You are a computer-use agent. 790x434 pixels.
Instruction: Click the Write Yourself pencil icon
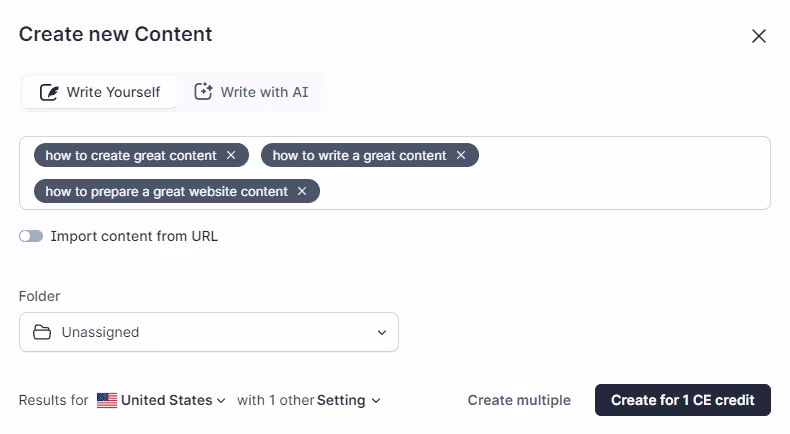[49, 92]
